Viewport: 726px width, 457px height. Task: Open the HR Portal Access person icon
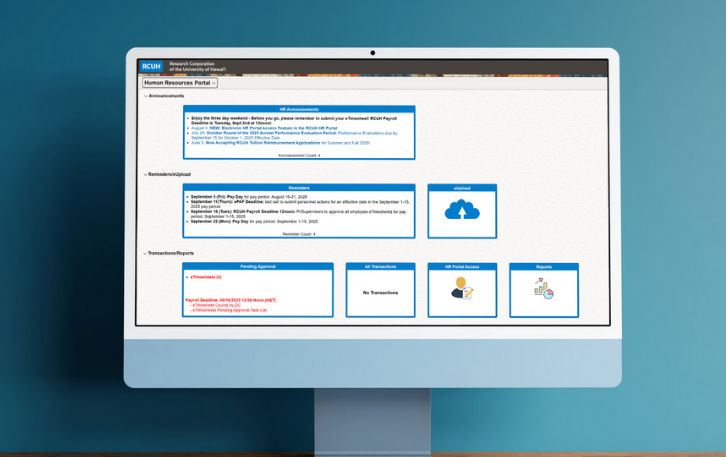(x=462, y=288)
